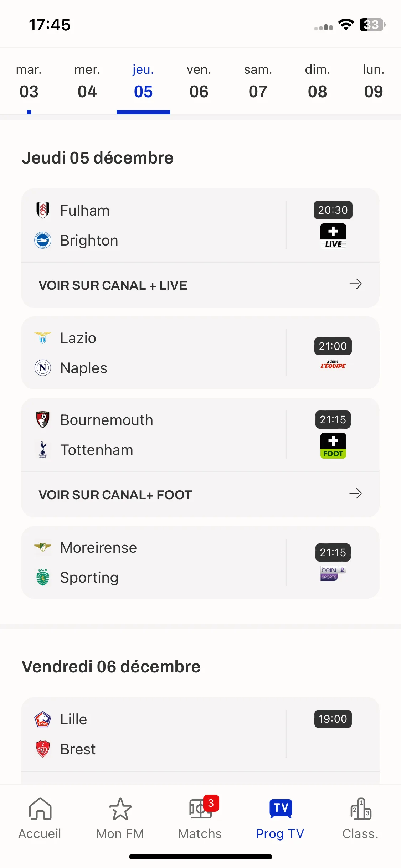401x868 pixels.
Task: Open arrow next to Voir sur Canal+ Foot
Action: pyautogui.click(x=355, y=494)
